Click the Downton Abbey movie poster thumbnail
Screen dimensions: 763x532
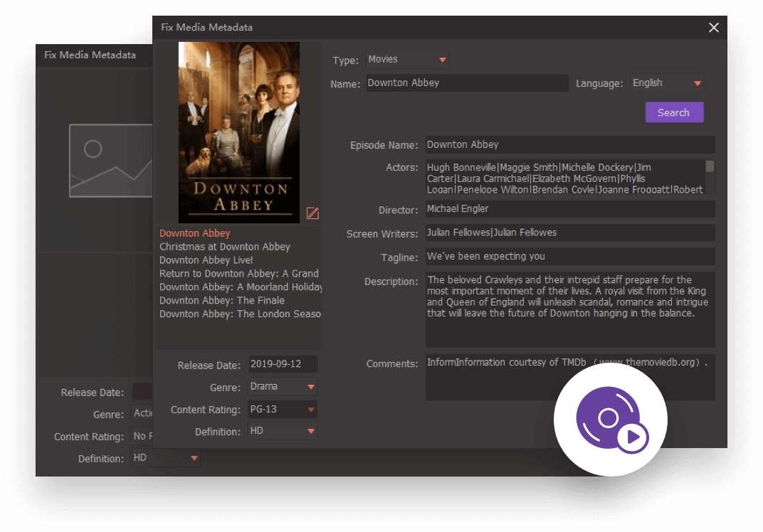[x=239, y=132]
